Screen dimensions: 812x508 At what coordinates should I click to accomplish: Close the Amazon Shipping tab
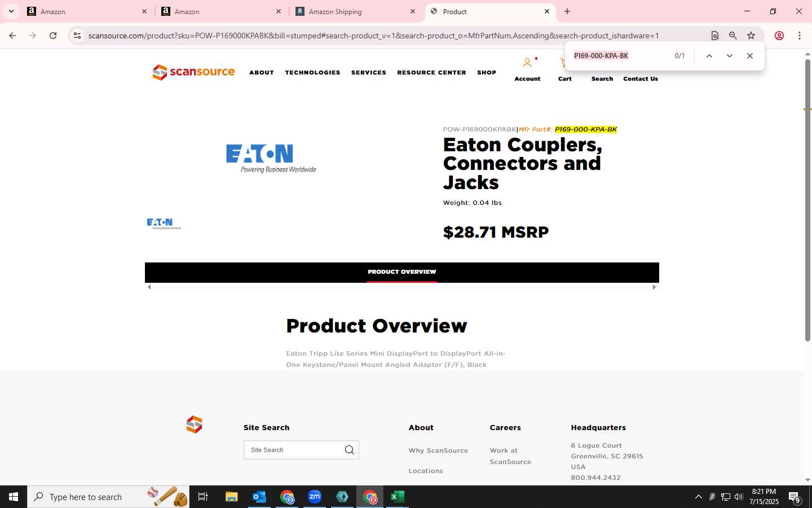point(413,11)
